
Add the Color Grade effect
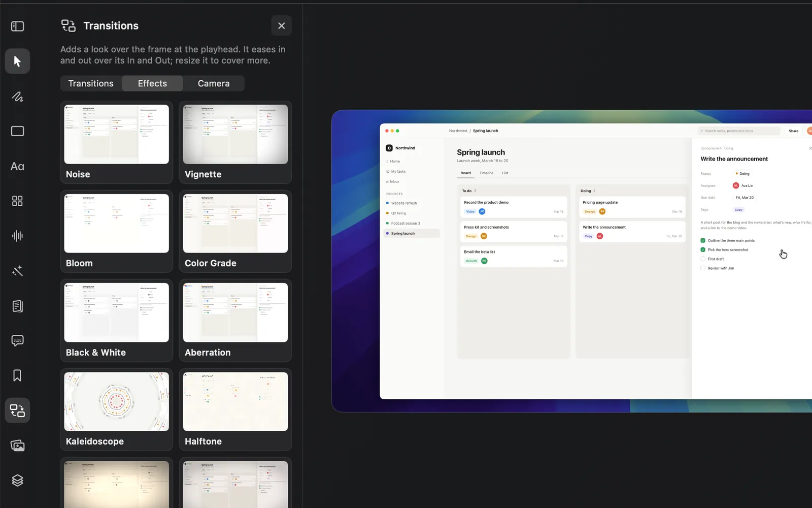click(235, 231)
